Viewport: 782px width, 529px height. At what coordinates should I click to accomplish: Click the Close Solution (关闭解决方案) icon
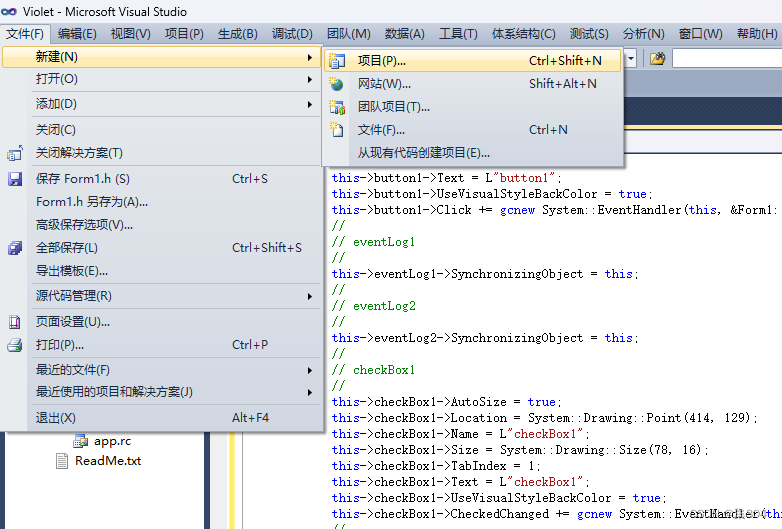[x=14, y=153]
